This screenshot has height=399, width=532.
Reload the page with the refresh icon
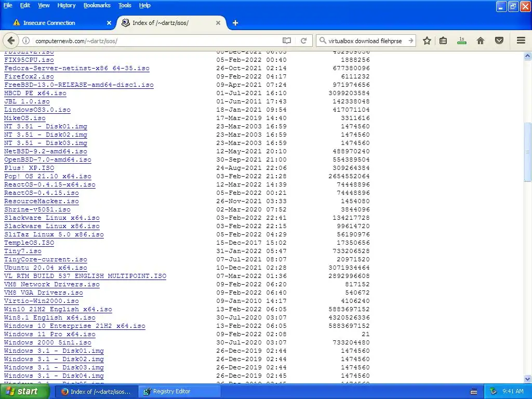(x=303, y=41)
